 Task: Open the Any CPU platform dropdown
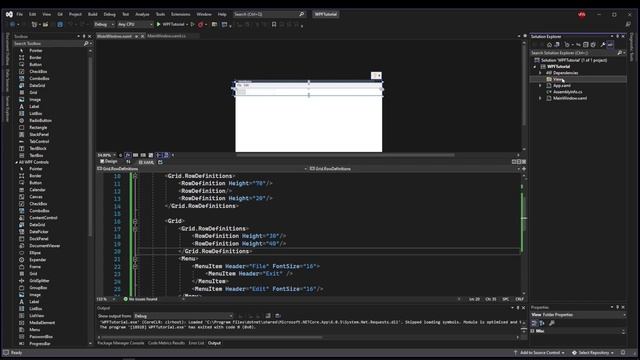[135, 24]
